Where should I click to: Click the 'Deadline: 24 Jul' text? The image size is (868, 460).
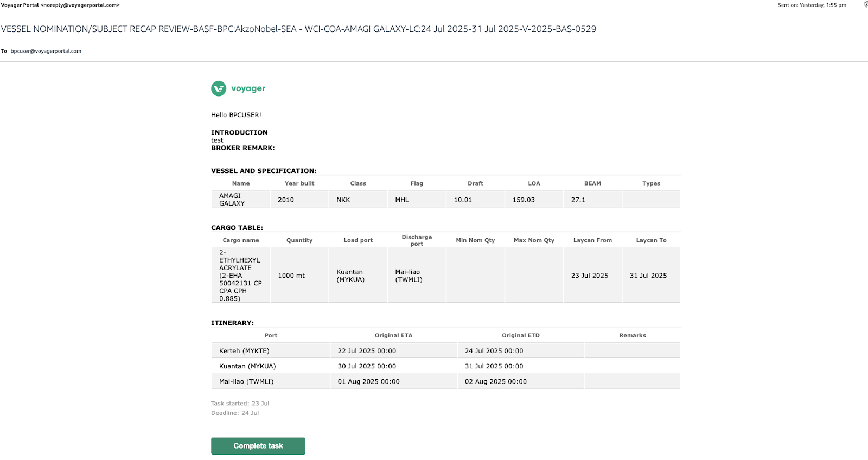click(x=235, y=413)
